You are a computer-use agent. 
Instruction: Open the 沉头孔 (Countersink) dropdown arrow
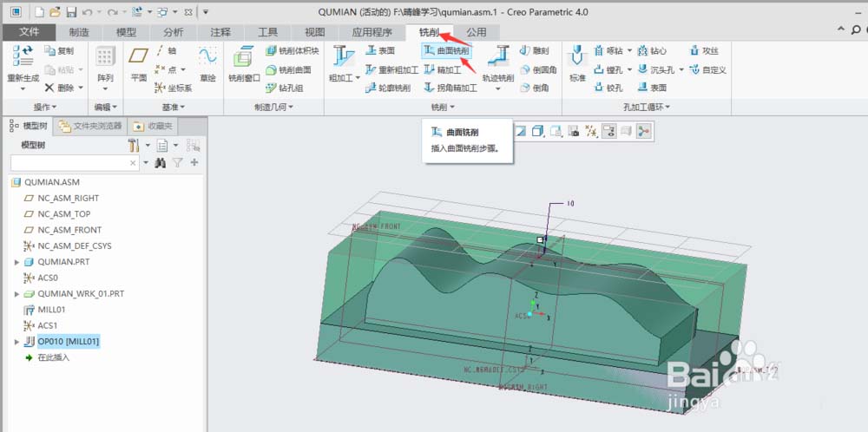point(681,69)
